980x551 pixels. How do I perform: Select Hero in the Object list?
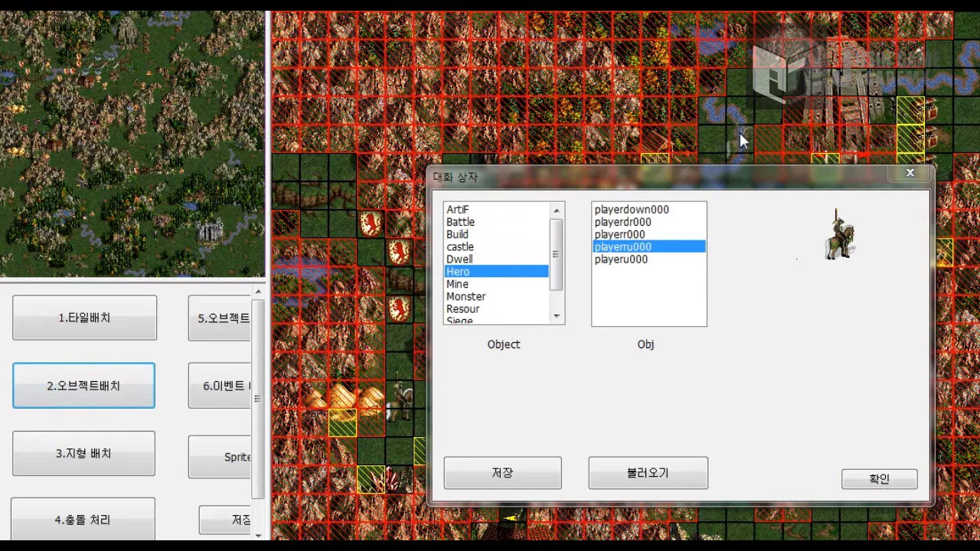coord(496,272)
